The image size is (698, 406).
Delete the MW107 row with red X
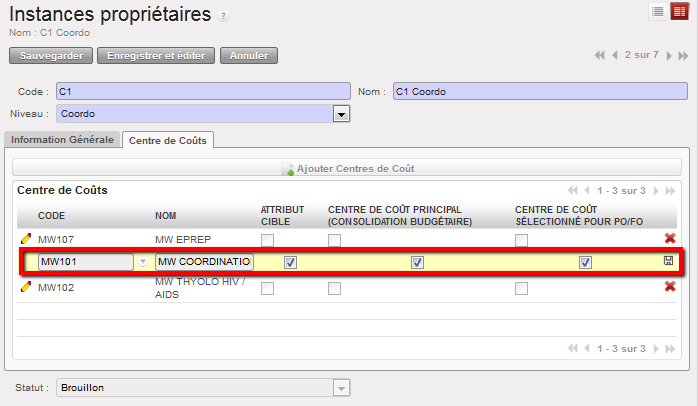[x=669, y=238]
